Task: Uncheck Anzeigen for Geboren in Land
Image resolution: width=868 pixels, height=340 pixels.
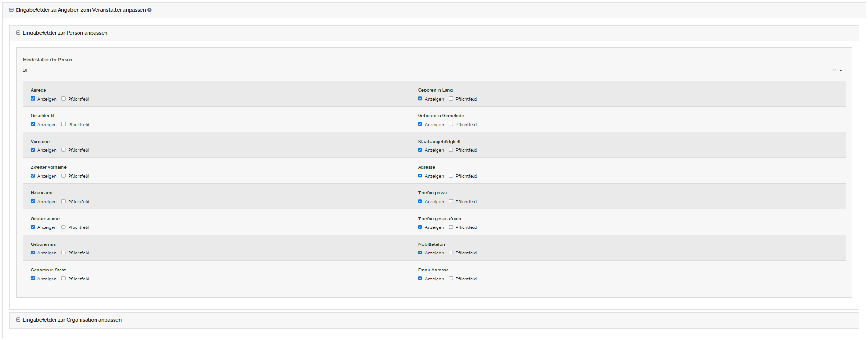Action: tap(420, 99)
